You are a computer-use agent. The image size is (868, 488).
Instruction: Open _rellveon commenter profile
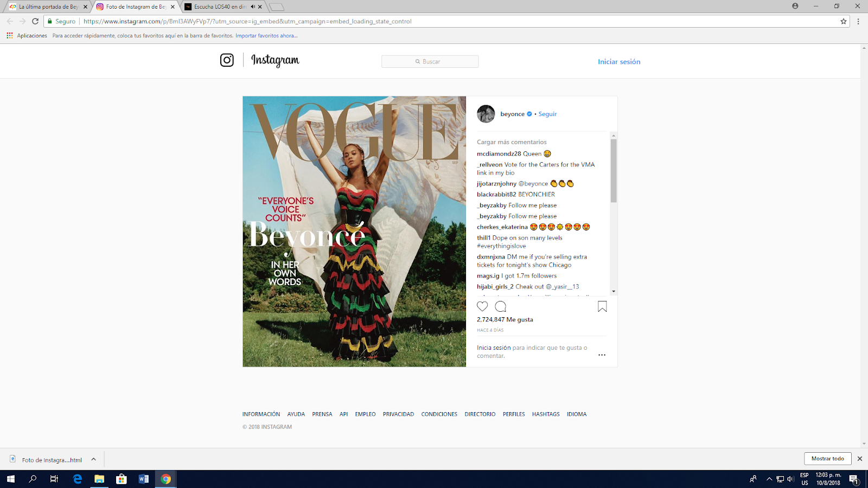pos(489,164)
